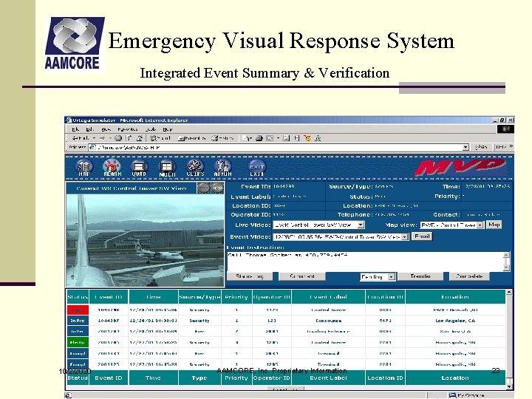
Task: Click inside the Event Instruction text box
Action: [365, 262]
